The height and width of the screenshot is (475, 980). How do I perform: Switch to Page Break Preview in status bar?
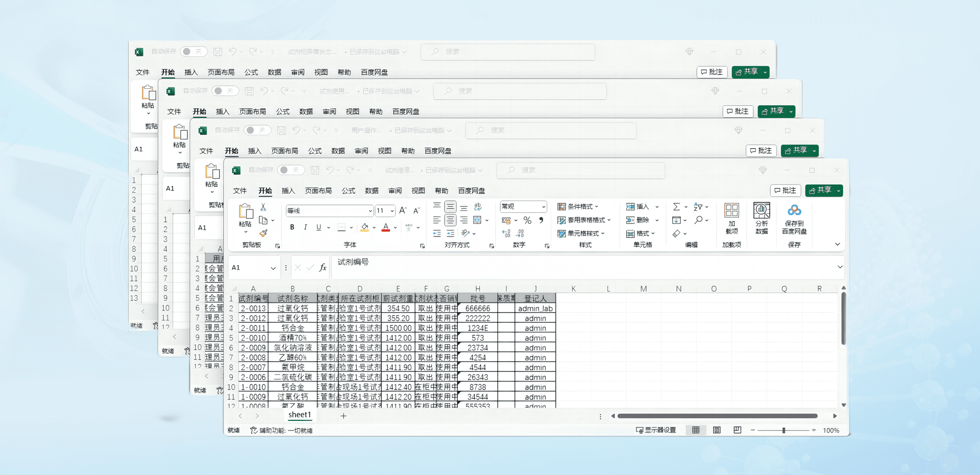click(738, 430)
